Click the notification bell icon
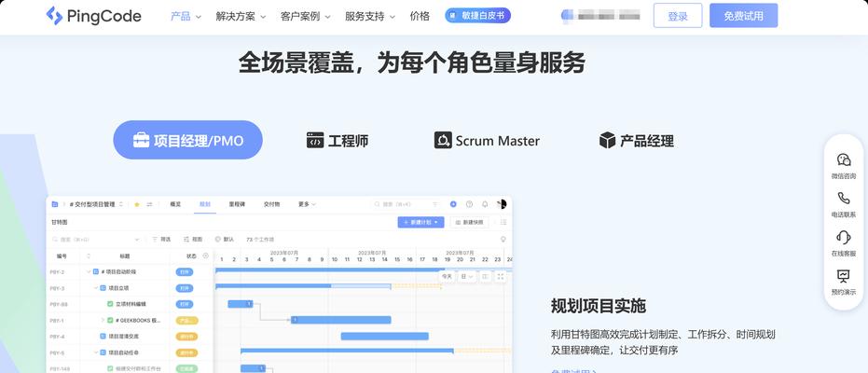Image resolution: width=868 pixels, height=373 pixels. coord(485,204)
